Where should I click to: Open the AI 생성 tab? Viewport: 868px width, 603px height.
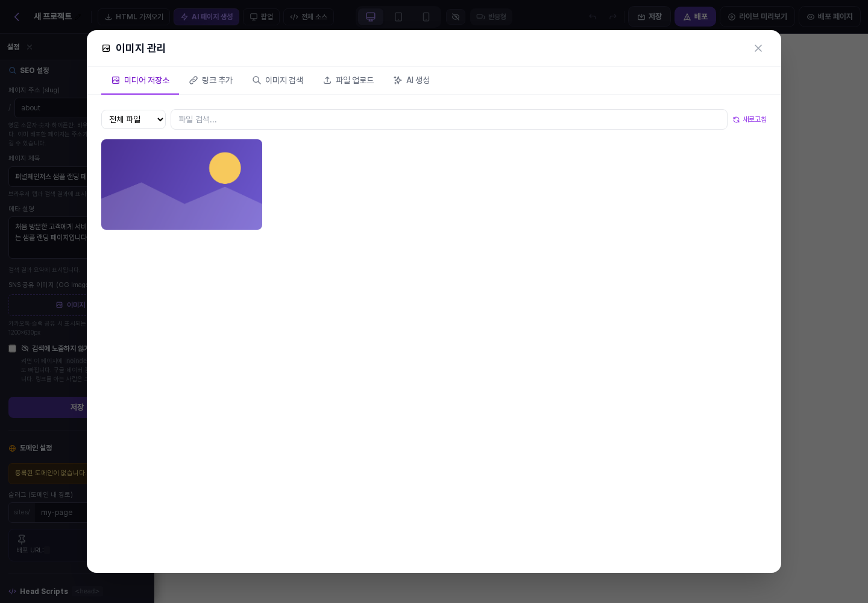point(412,80)
